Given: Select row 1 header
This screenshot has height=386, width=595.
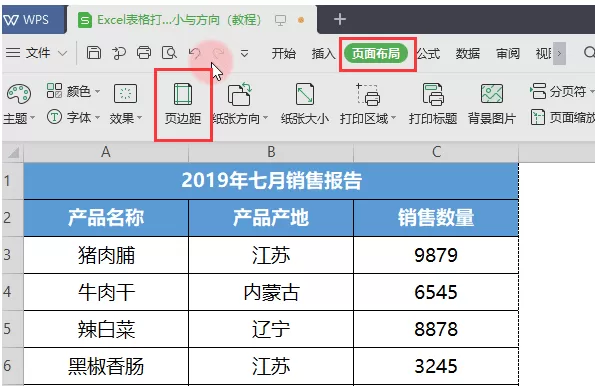Looking at the screenshot, I should pos(13,181).
